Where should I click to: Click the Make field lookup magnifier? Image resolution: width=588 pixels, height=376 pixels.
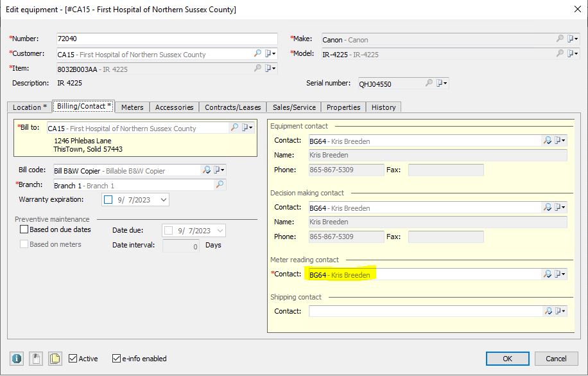click(x=560, y=39)
